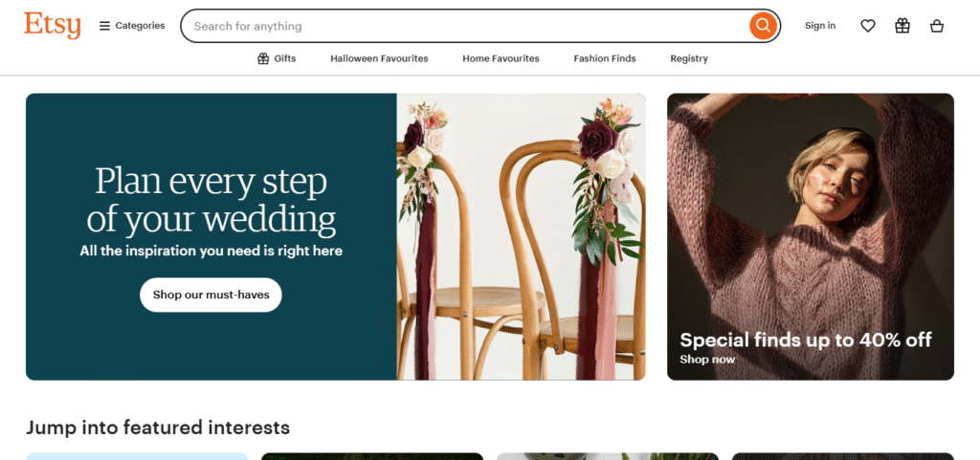Open Favourites heart icon

(x=867, y=26)
